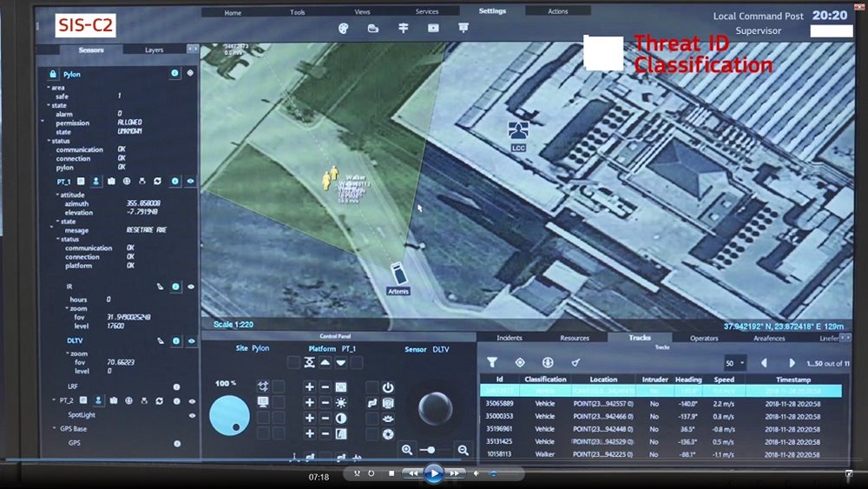Click the Artemis vehicle icon on map

point(398,271)
